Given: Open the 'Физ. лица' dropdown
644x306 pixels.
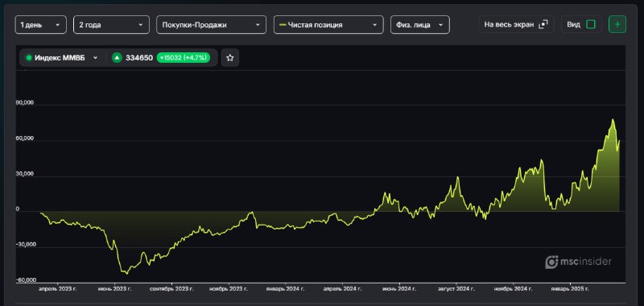Looking at the screenshot, I should click(419, 25).
